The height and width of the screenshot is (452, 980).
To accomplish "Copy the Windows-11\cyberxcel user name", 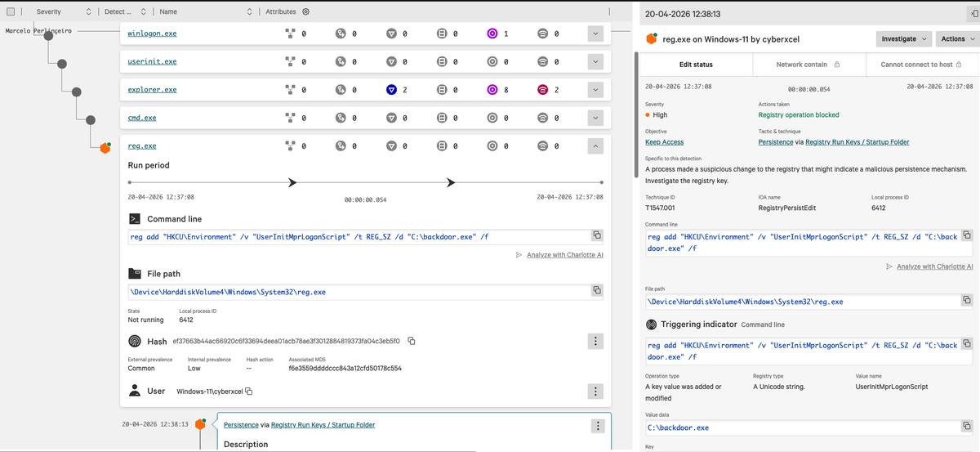I will coord(248,392).
